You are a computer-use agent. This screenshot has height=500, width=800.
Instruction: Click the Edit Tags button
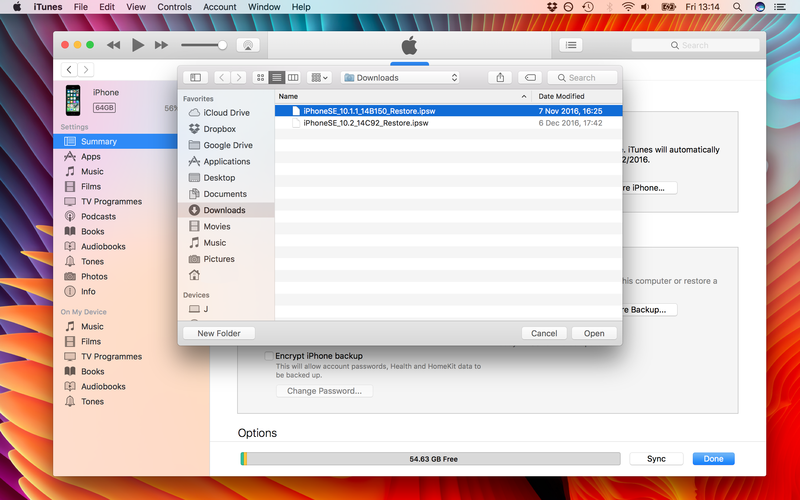coord(530,78)
